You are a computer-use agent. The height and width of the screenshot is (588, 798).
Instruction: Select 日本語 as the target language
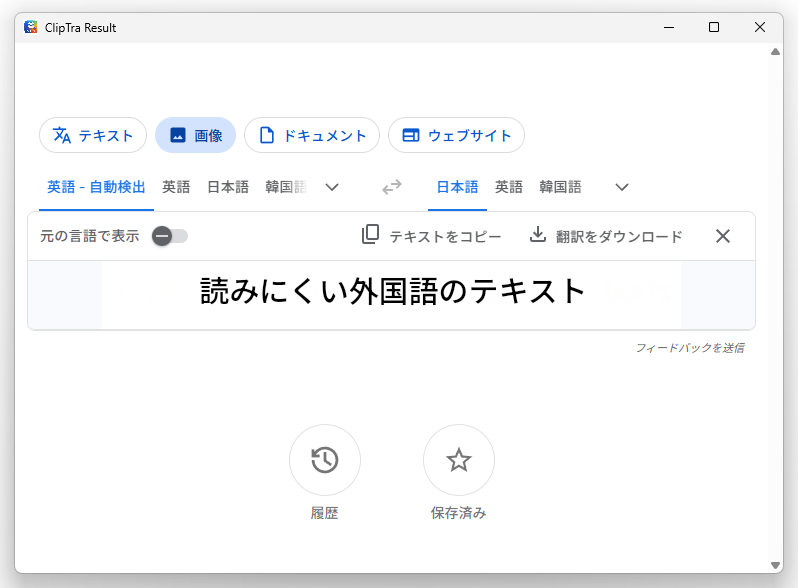tap(458, 187)
